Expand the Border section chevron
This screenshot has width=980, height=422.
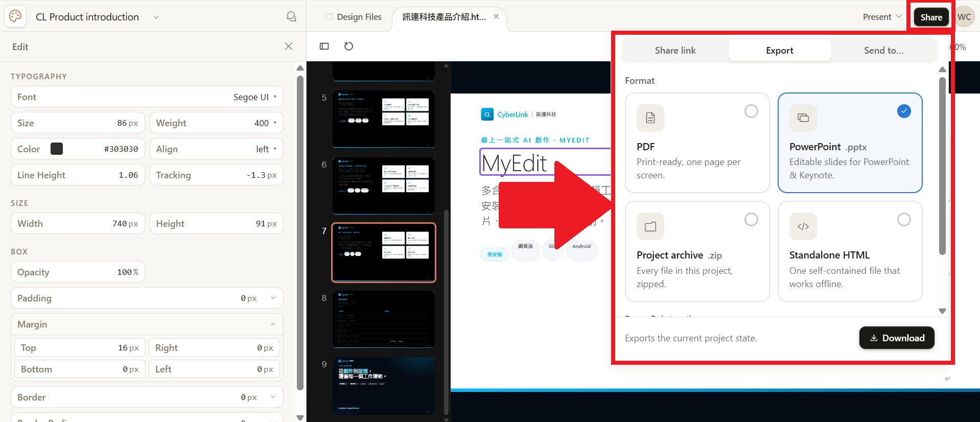coord(273,397)
